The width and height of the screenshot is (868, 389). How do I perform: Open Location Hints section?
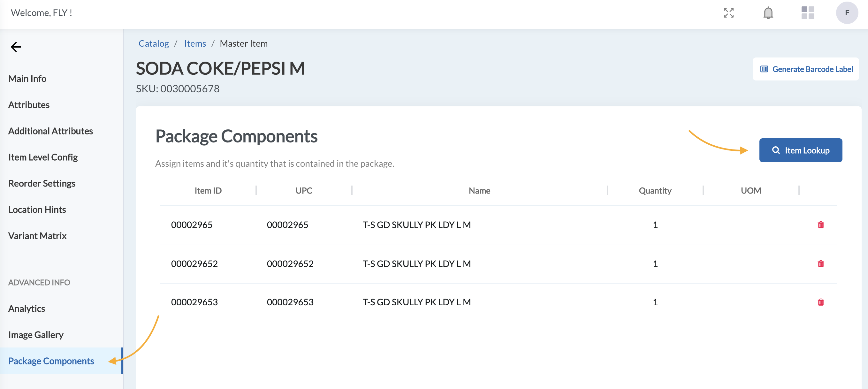pyautogui.click(x=37, y=209)
